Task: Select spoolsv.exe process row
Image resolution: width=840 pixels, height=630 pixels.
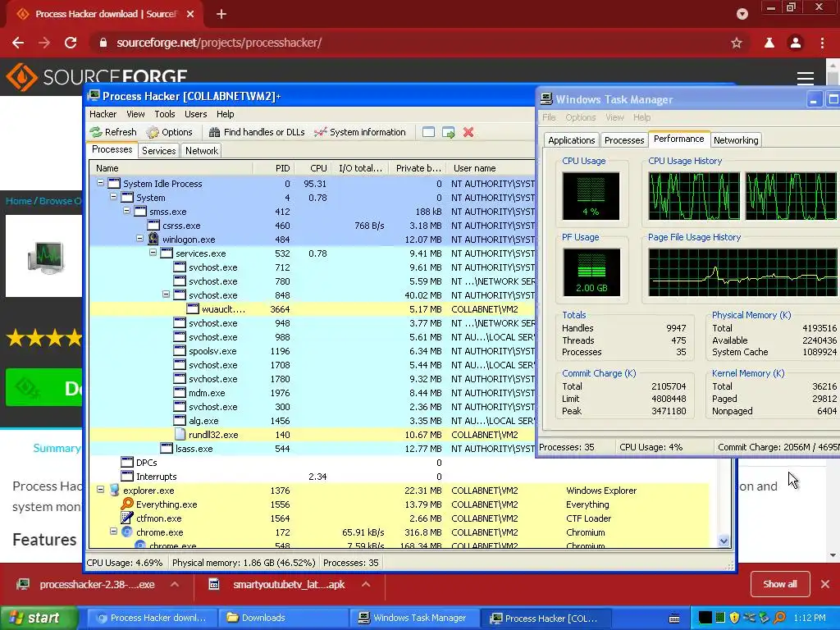Action: [x=313, y=351]
